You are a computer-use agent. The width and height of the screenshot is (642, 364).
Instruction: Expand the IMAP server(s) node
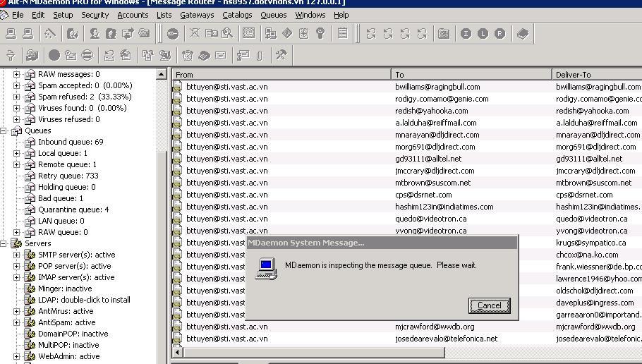pyautogui.click(x=16, y=277)
